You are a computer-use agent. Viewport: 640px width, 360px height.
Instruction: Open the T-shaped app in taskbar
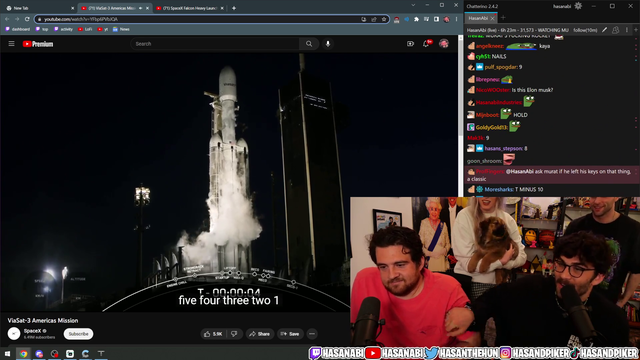click(x=101, y=353)
